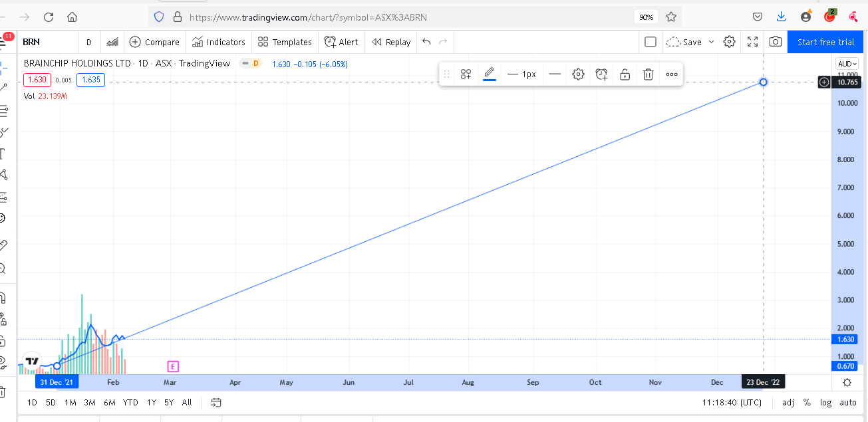
Task: Open the D interval dropdown
Action: coord(88,42)
